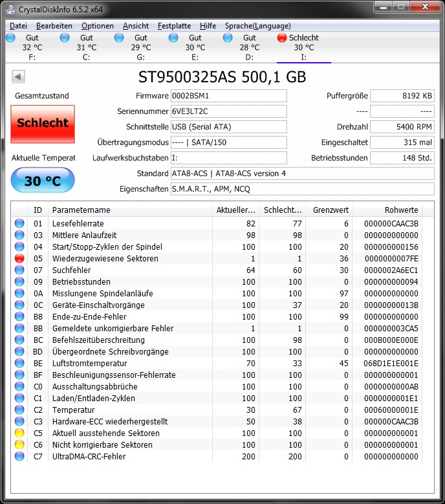The width and height of the screenshot is (445, 504).
Task: Open the Optionen menu
Action: click(98, 26)
